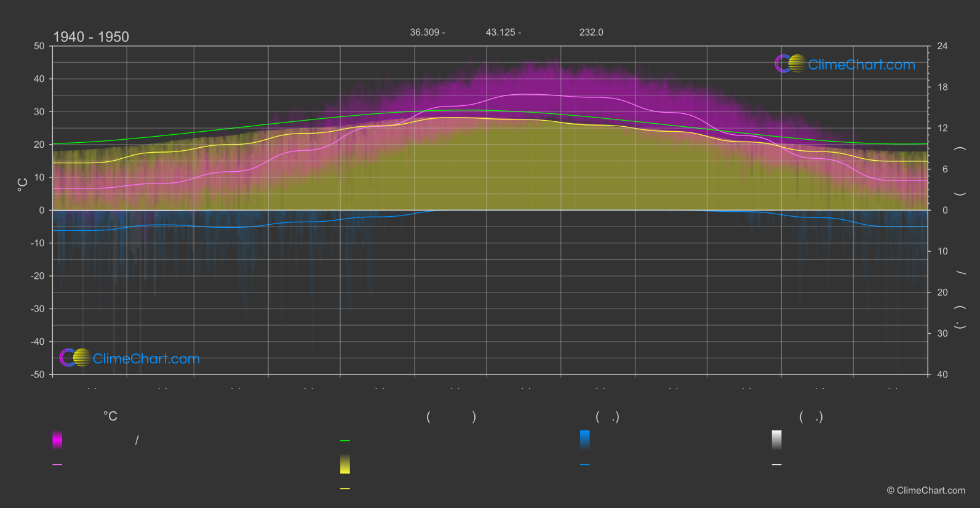Click the 50 tick on the temperature axis
The image size is (980, 508).
(x=39, y=46)
